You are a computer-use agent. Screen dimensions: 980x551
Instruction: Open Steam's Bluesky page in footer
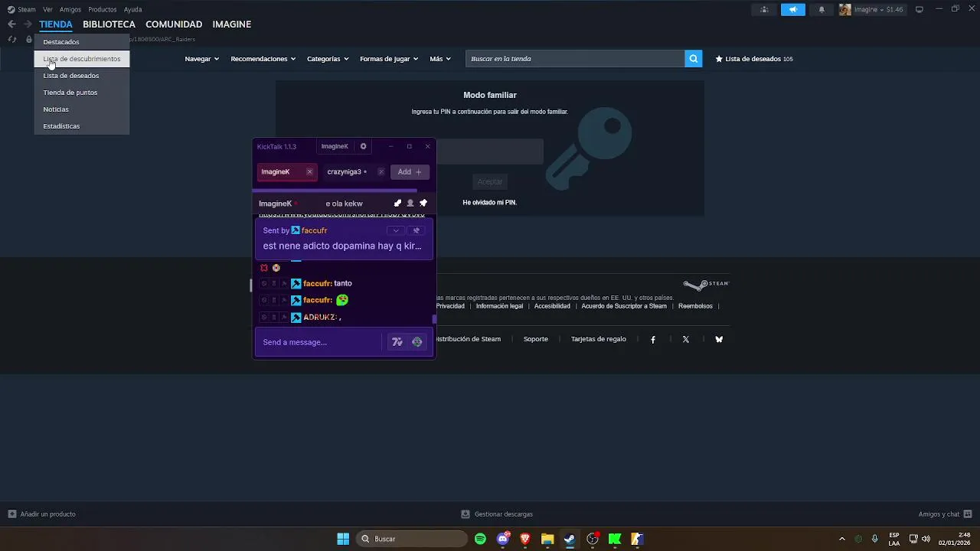[x=719, y=339]
